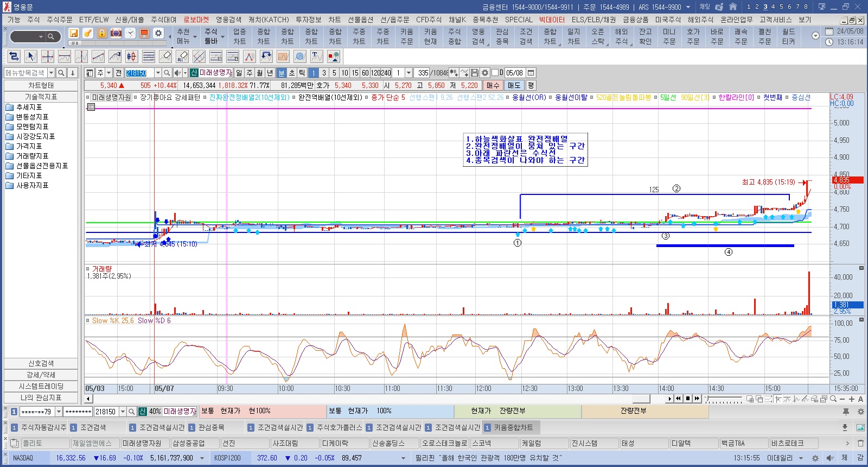The height and width of the screenshot is (467, 868).
Task: Click the candlestick chart type icon
Action: pyautogui.click(x=131, y=56)
